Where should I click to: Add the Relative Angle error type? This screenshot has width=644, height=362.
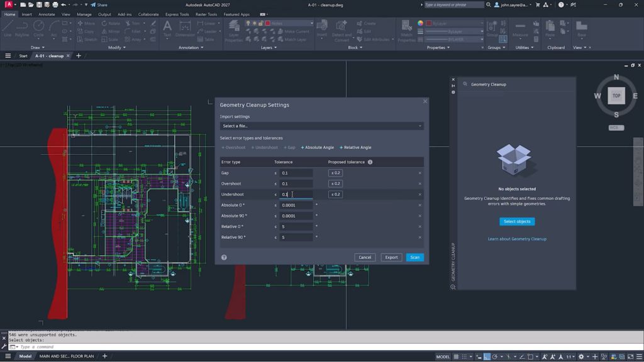[356, 147]
